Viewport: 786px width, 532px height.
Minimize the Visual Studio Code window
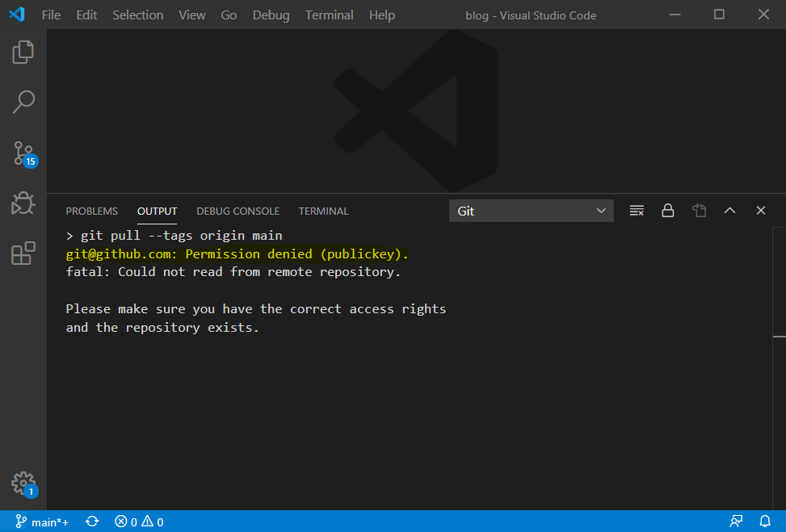coord(675,15)
